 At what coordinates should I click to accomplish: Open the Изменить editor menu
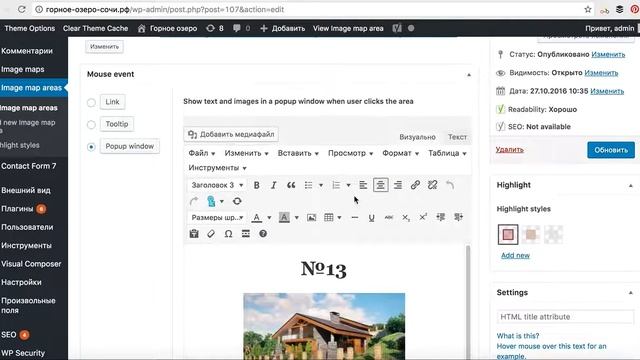[246, 153]
